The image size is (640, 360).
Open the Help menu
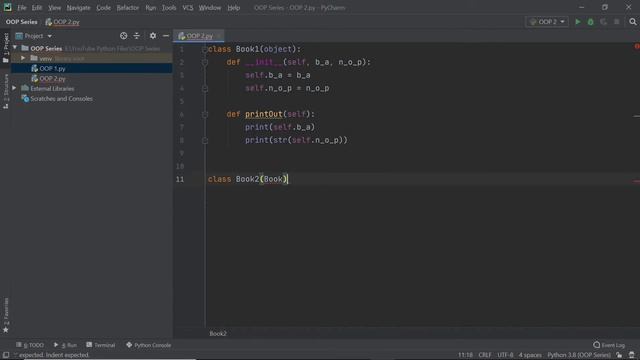pos(233,8)
